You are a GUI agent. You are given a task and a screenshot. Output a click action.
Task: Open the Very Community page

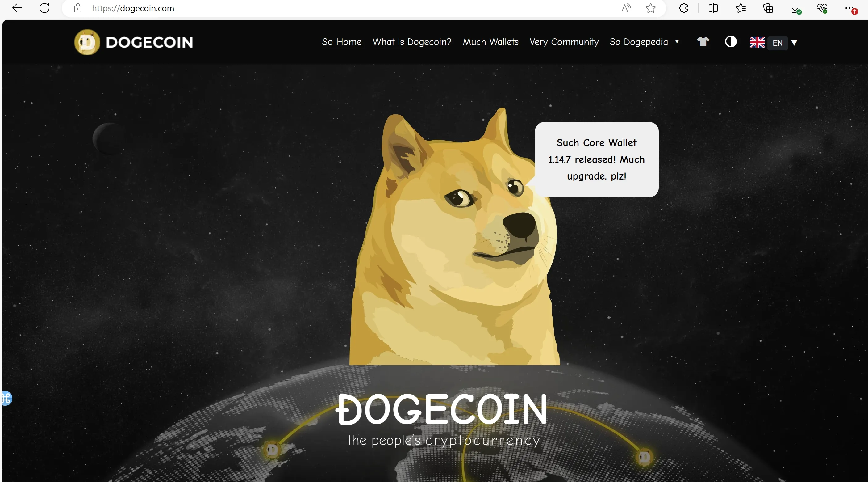click(564, 42)
